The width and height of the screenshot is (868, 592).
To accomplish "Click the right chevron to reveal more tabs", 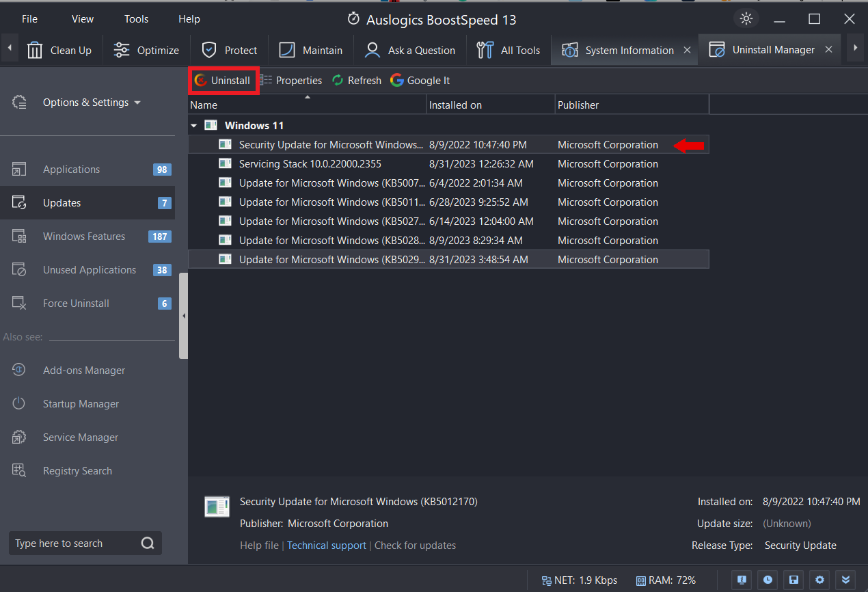I will click(x=856, y=49).
